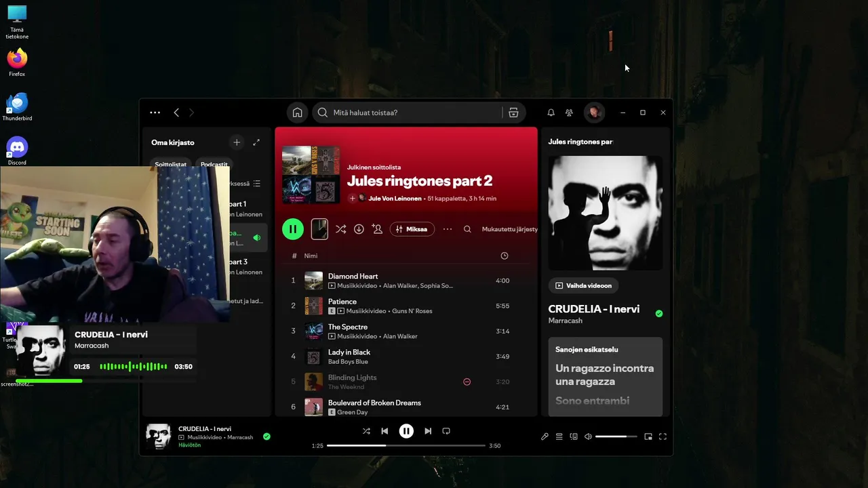This screenshot has width=868, height=488.
Task: Open the playlist video preview thumbnail
Action: [x=319, y=229]
